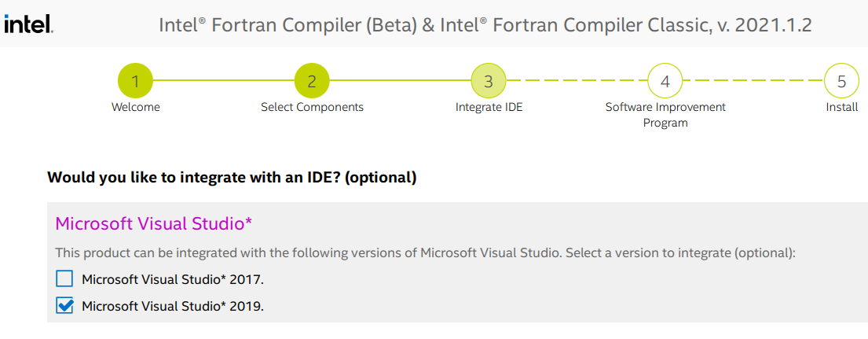
Task: Enable the Microsoft Visual Studio 2017 checkbox
Action: (64, 278)
